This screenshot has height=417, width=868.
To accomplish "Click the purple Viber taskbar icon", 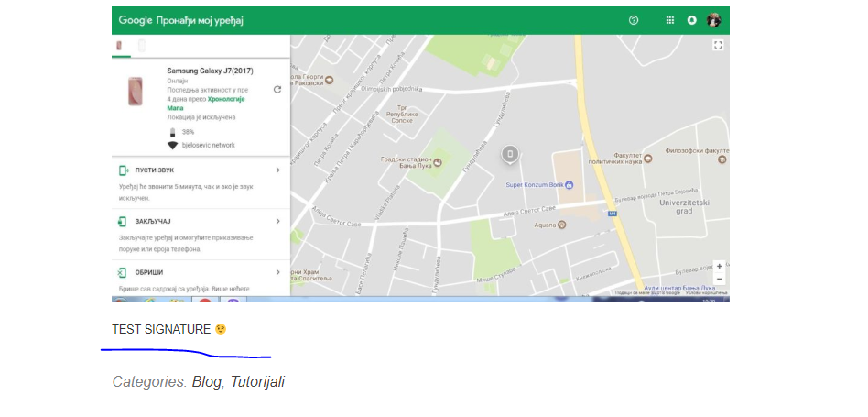I will (233, 302).
